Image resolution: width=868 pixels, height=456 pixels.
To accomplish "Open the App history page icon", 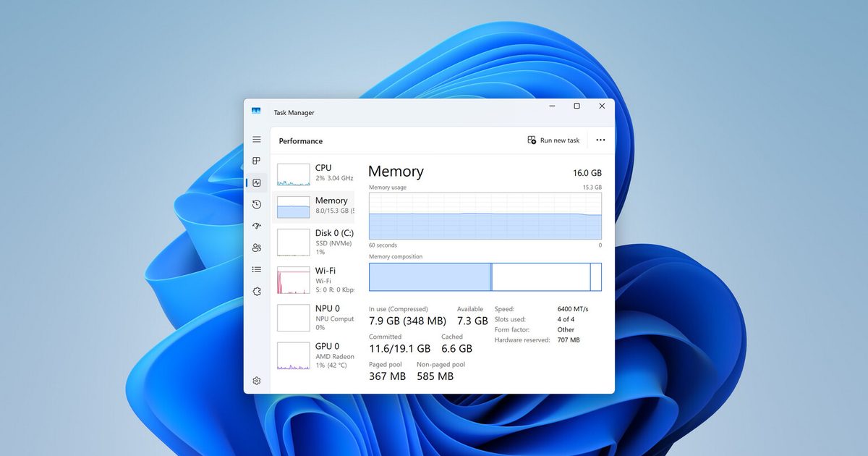I will [256, 205].
